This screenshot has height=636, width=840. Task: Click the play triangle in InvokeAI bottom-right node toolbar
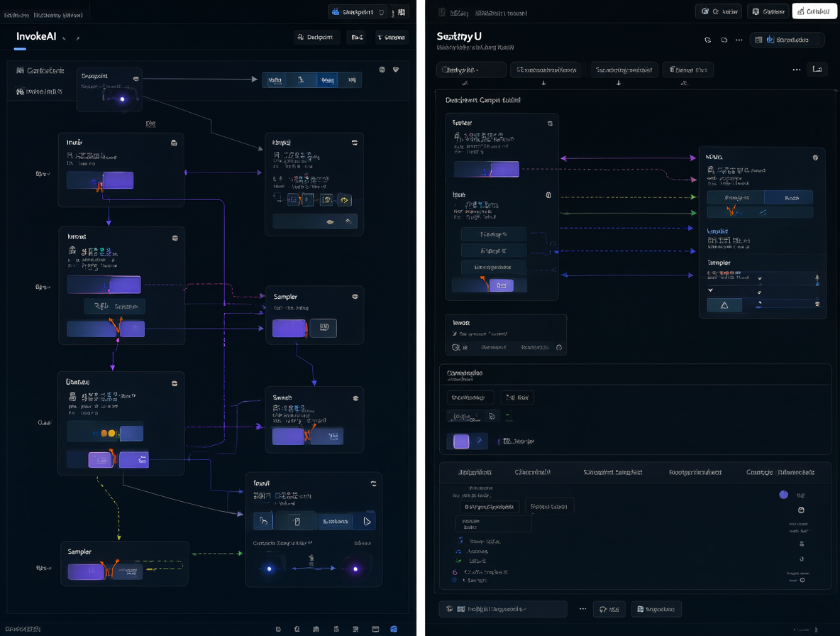367,521
